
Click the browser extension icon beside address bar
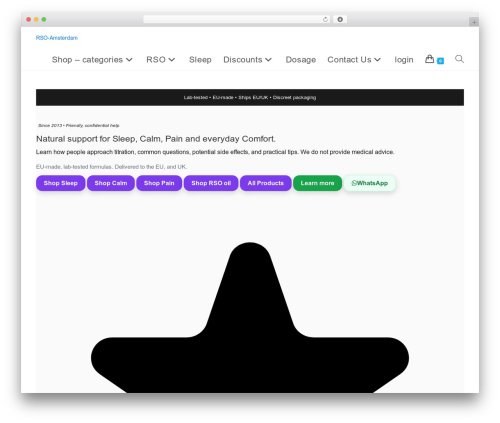coord(340,19)
